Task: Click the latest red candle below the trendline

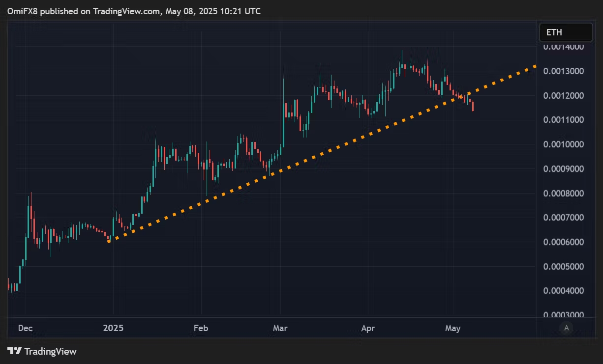Action: 473,105
